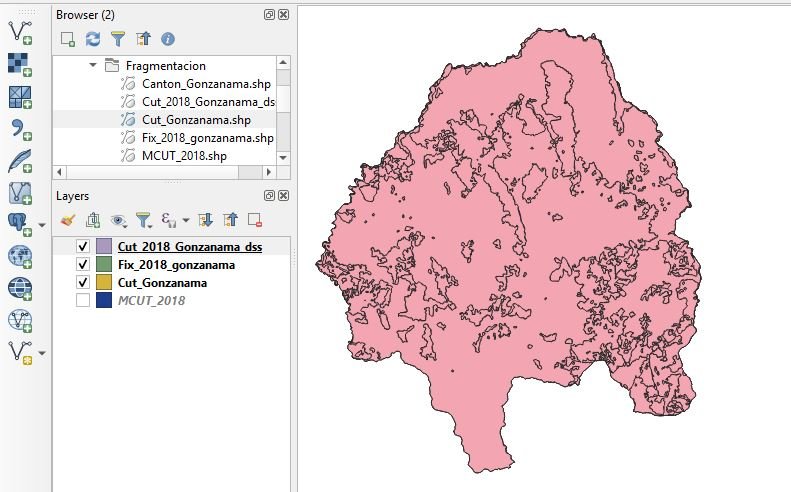Open Layer Styling panel with paintbrush icon

point(68,220)
